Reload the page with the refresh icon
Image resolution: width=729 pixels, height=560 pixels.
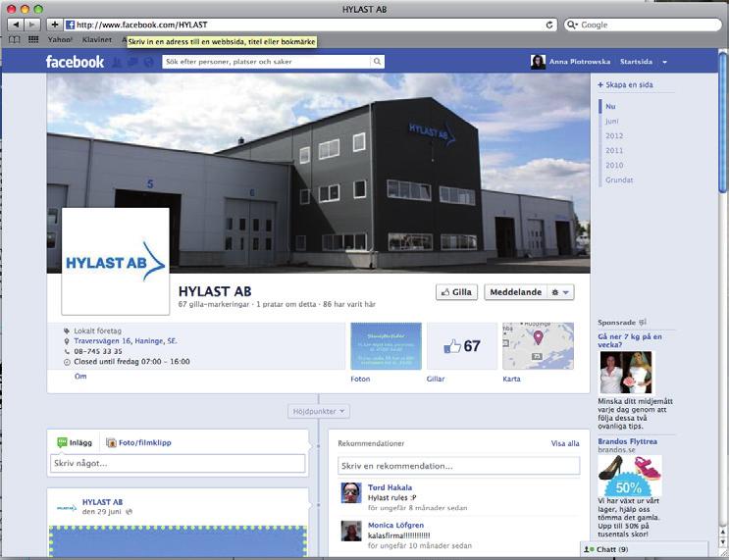(x=549, y=25)
